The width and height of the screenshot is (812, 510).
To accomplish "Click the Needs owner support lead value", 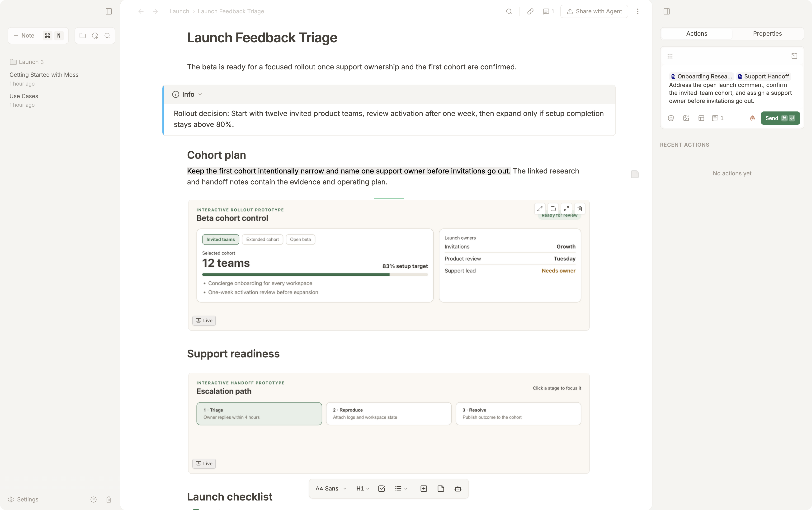I will (558, 271).
